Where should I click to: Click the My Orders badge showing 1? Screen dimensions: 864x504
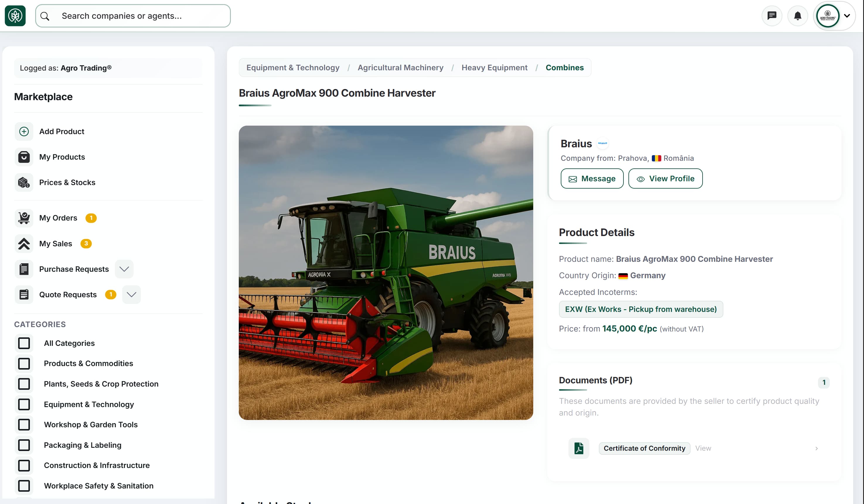click(x=91, y=218)
